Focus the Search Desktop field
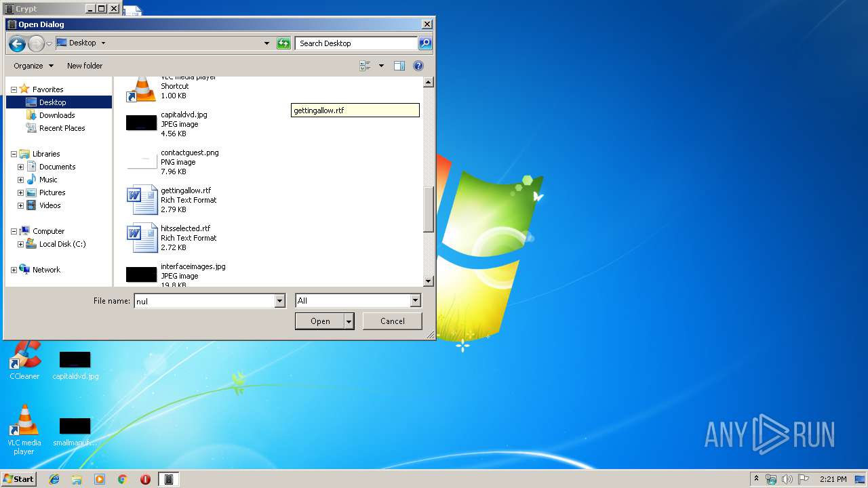Screen dimensions: 868x488 pos(356,43)
